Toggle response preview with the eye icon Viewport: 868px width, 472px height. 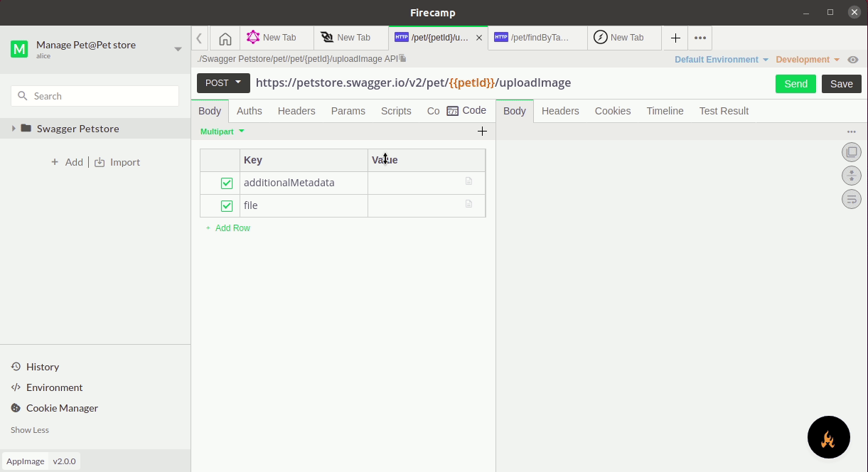click(852, 59)
